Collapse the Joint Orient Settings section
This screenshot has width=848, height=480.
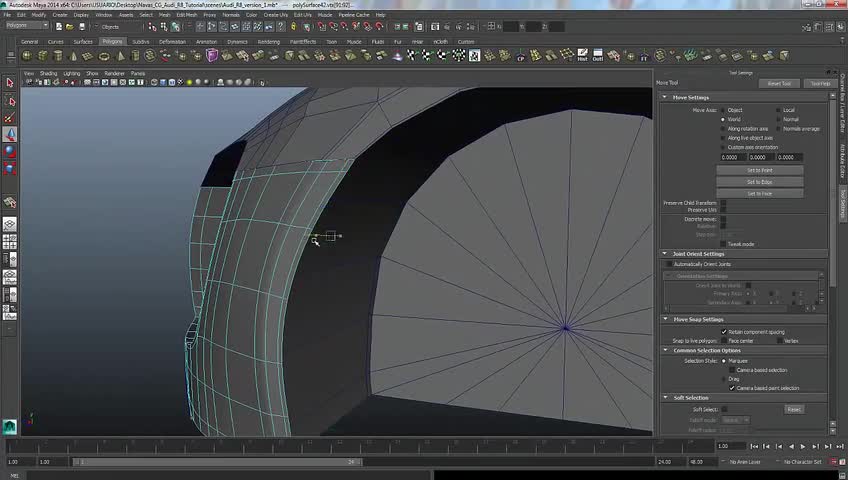[x=665, y=254]
